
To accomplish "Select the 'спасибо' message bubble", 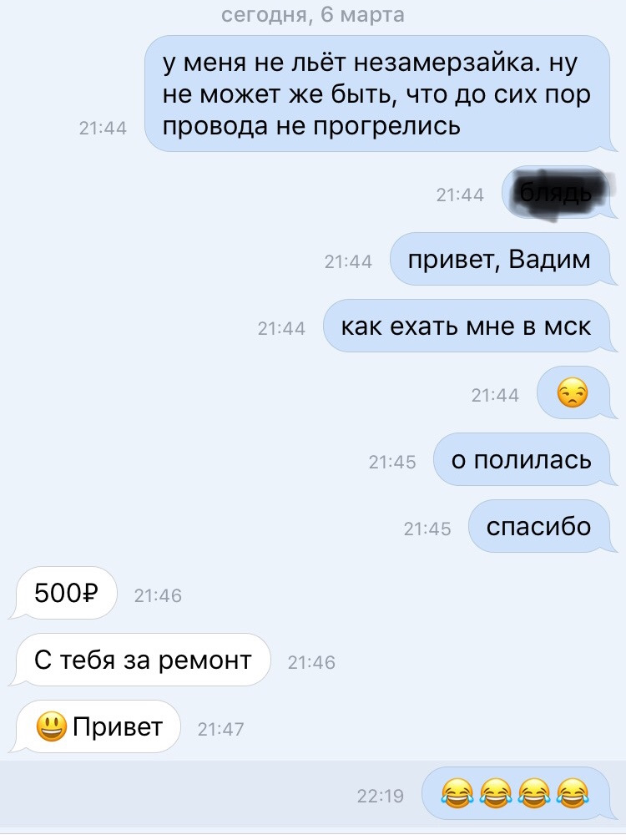I will (539, 527).
